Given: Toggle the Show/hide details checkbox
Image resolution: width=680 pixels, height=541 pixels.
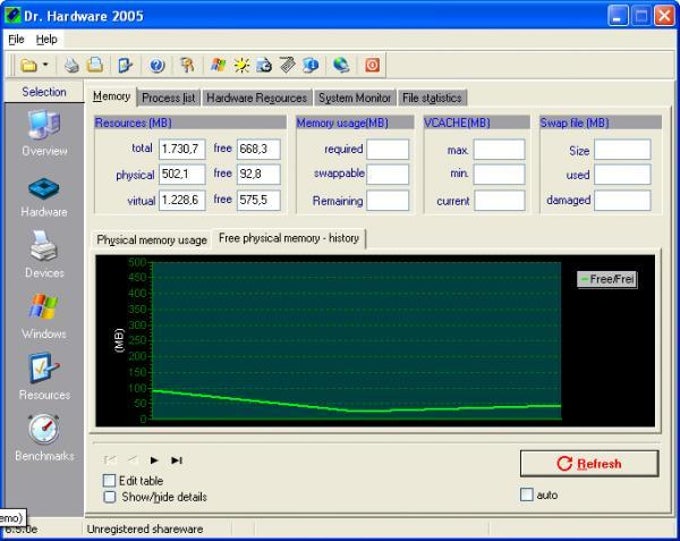Looking at the screenshot, I should (x=109, y=497).
